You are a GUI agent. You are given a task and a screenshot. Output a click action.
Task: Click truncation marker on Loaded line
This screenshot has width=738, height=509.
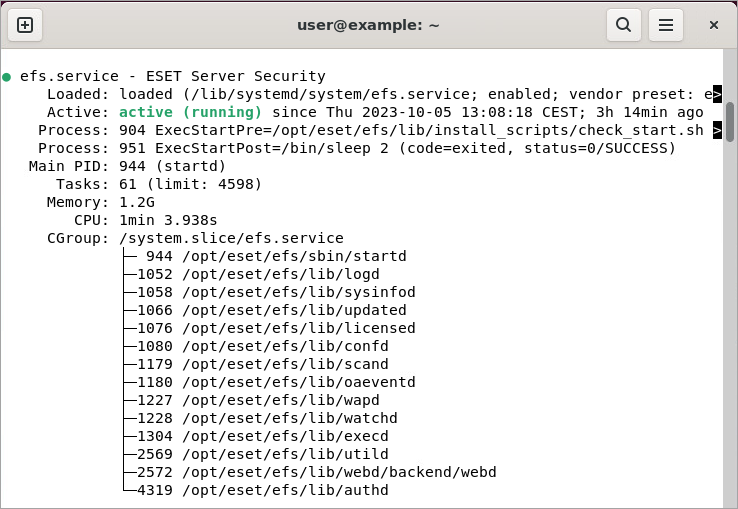[717, 94]
